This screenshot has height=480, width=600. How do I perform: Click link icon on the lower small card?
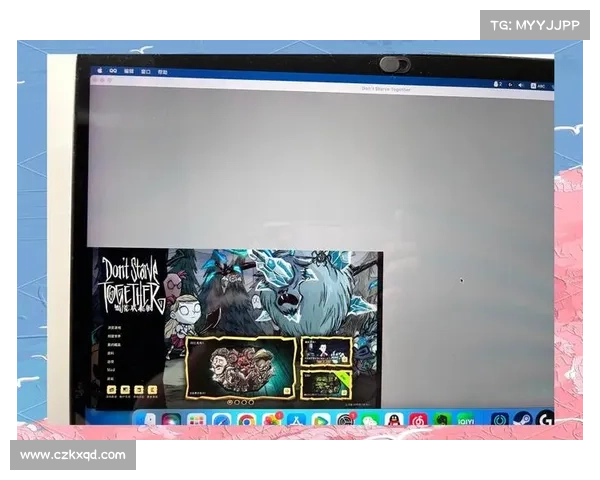pos(344,393)
